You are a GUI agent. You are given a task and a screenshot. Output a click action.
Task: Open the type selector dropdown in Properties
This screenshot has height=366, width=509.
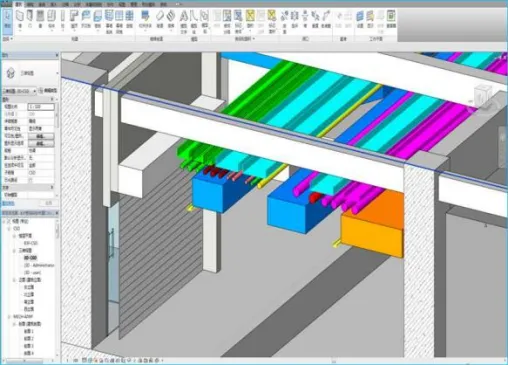tap(57, 73)
